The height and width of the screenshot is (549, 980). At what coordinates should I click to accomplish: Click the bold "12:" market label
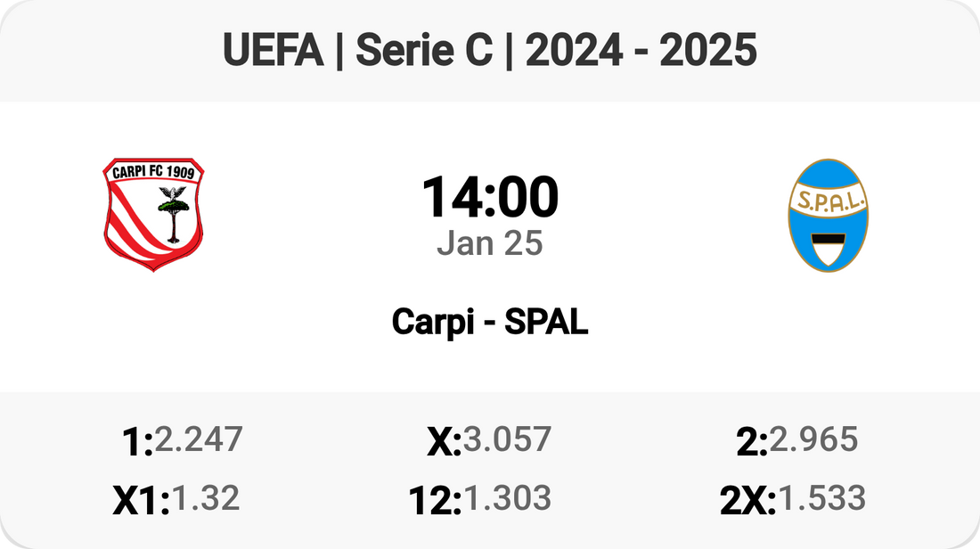coord(435,501)
